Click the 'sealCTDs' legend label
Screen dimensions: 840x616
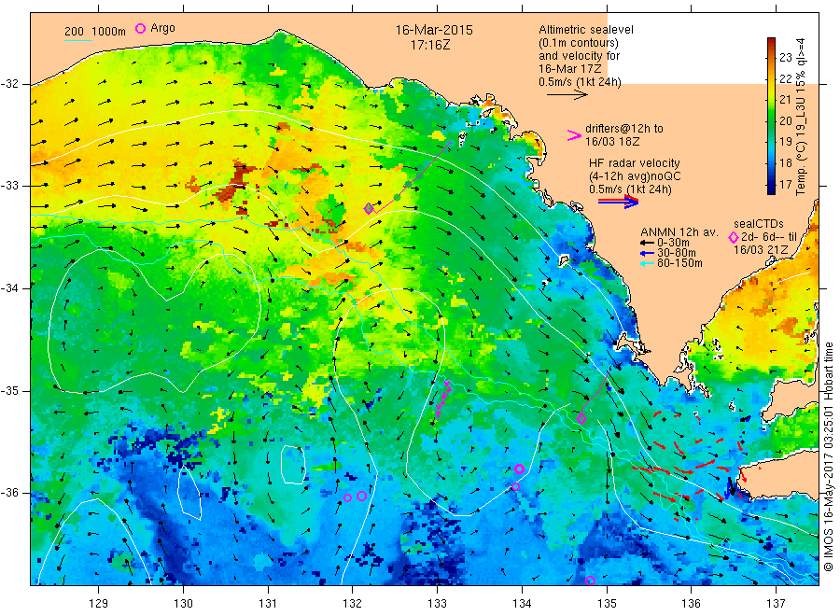point(759,224)
